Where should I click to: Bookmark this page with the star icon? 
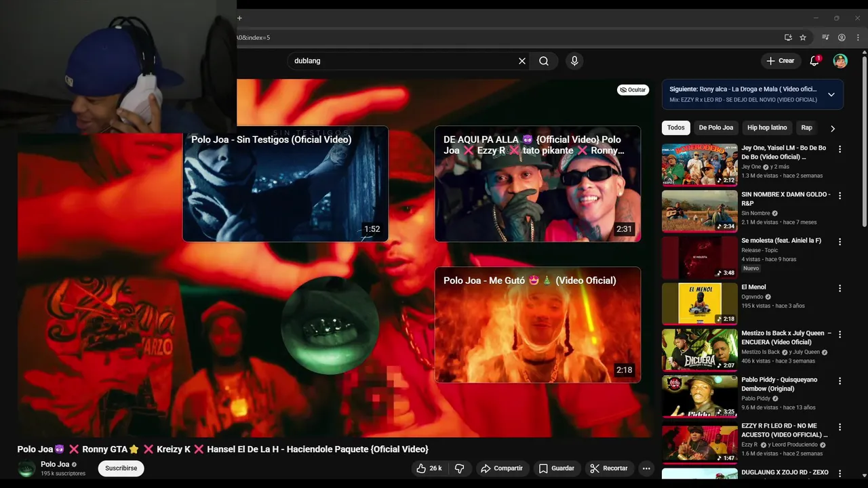click(803, 37)
